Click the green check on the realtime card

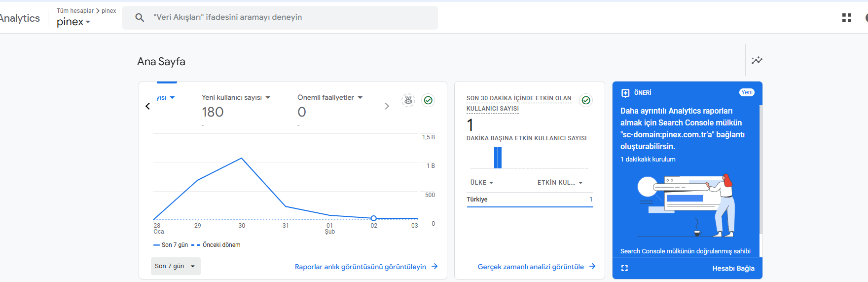tap(586, 100)
